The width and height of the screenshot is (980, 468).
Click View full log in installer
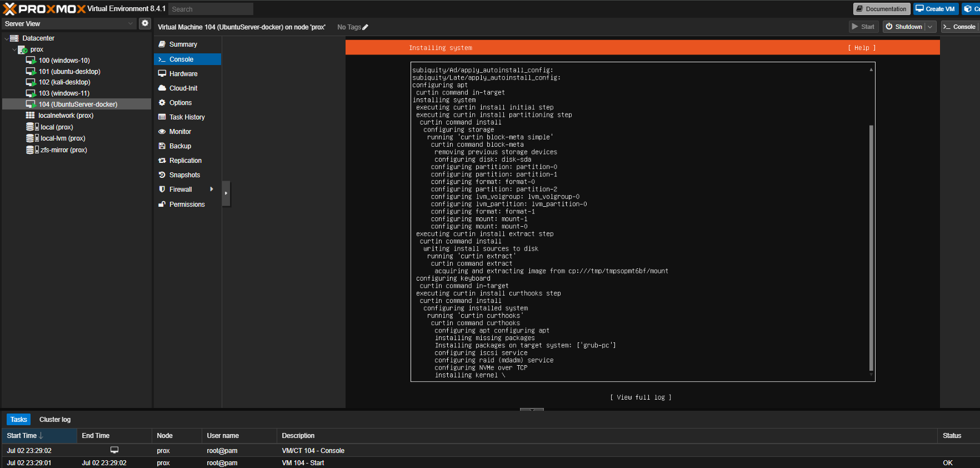click(x=641, y=397)
